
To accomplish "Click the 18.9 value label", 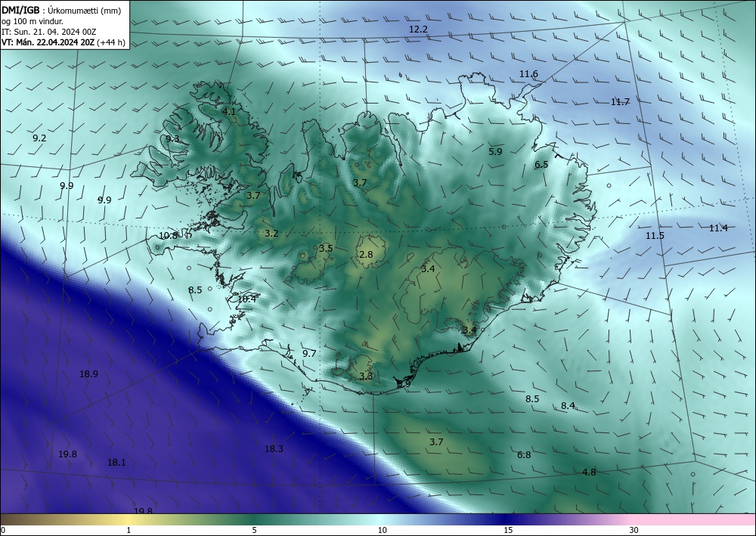I will [88, 373].
